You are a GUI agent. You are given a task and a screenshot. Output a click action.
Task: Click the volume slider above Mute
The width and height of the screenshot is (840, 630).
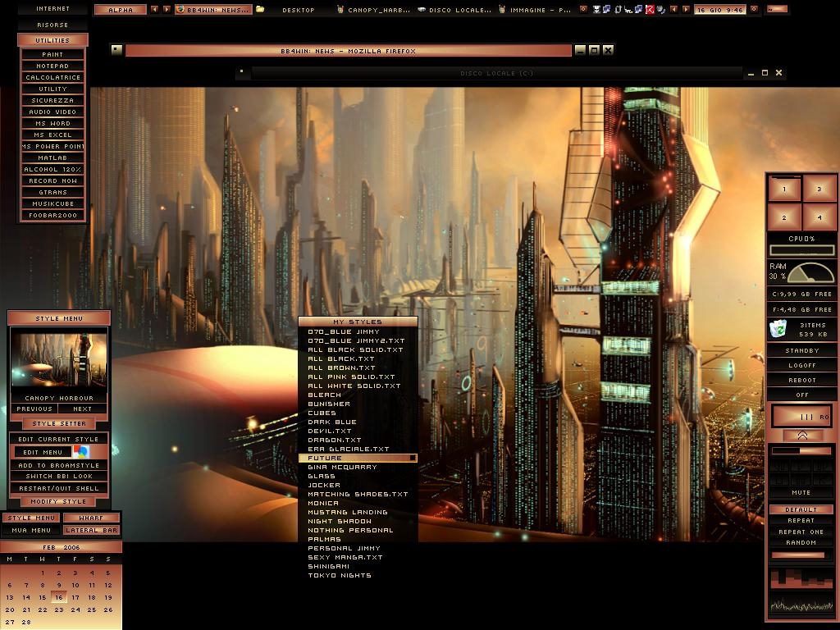click(801, 450)
